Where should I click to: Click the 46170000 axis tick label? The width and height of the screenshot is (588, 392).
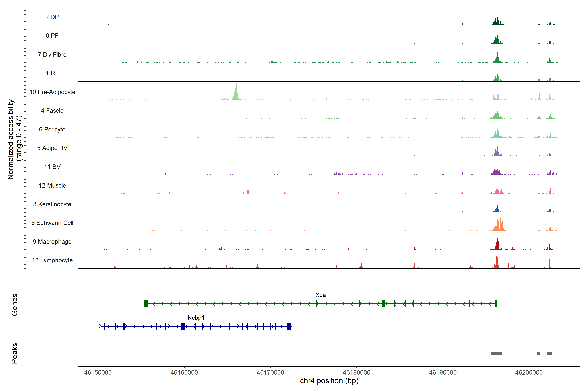point(270,373)
